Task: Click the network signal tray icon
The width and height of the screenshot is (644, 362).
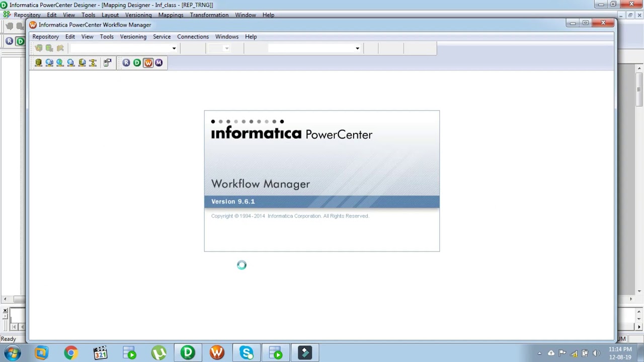Action: pyautogui.click(x=574, y=353)
